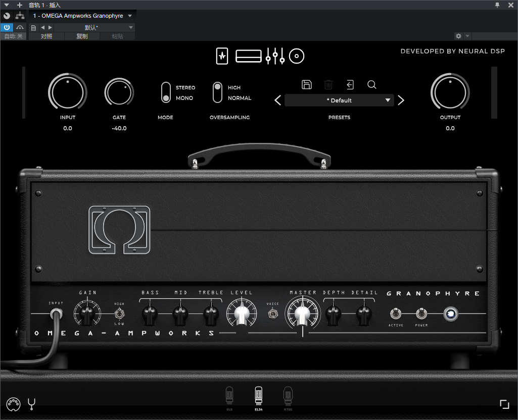This screenshot has width=518, height=420.
Task: Adjust the Input knob
Action: click(x=67, y=91)
